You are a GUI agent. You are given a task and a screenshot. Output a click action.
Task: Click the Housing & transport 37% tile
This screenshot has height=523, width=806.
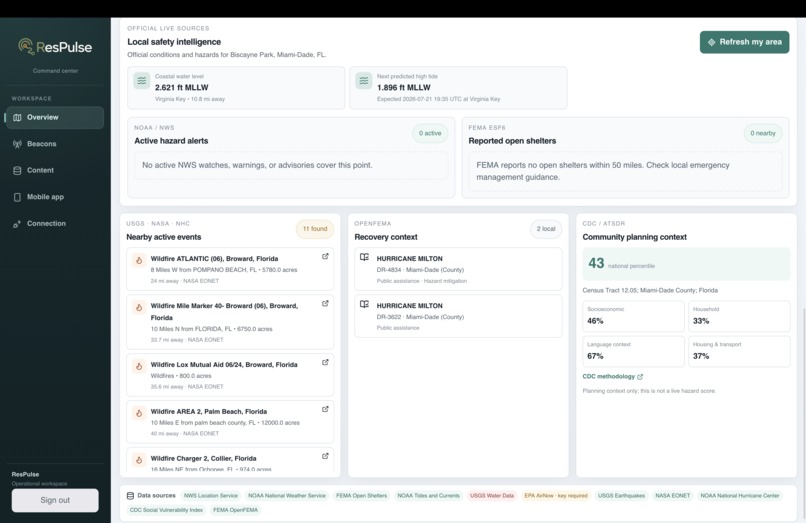tap(739, 351)
